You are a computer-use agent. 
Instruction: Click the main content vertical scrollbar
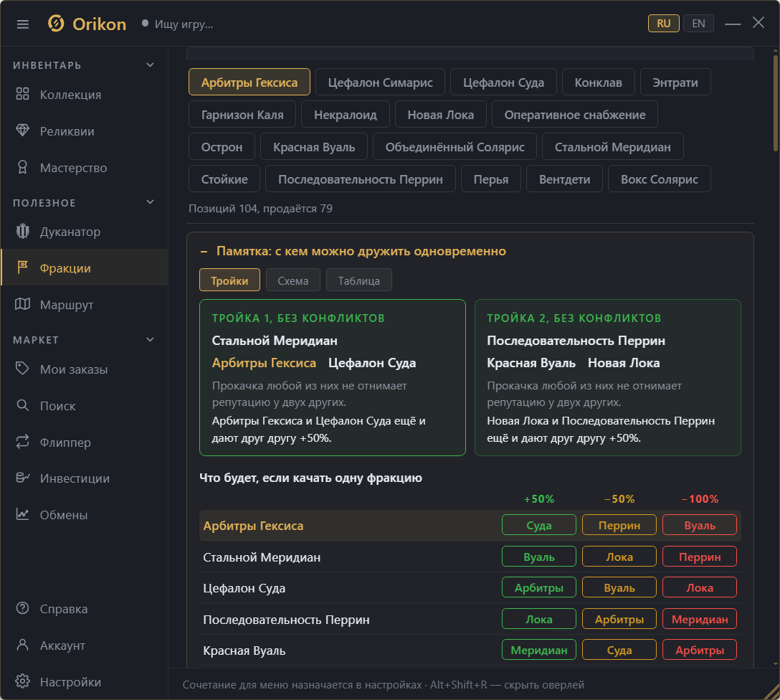pos(775,102)
